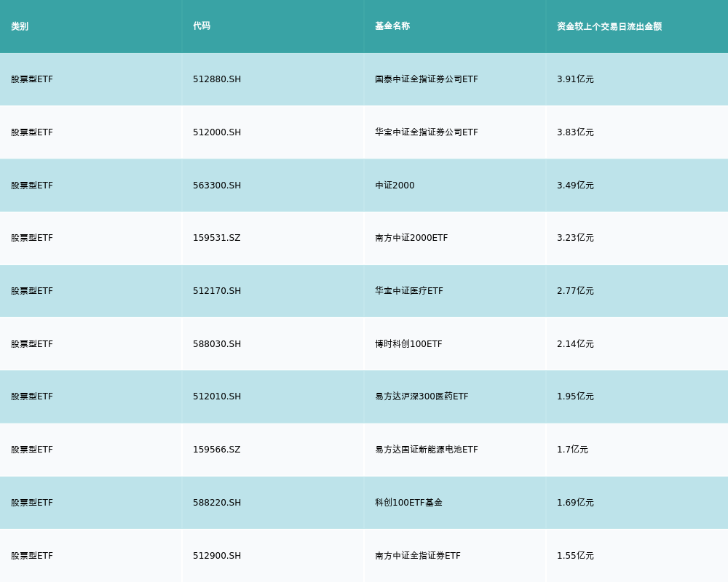This screenshot has height=582, width=728.
Task: Click the 类别 column header
Action: pyautogui.click(x=20, y=26)
